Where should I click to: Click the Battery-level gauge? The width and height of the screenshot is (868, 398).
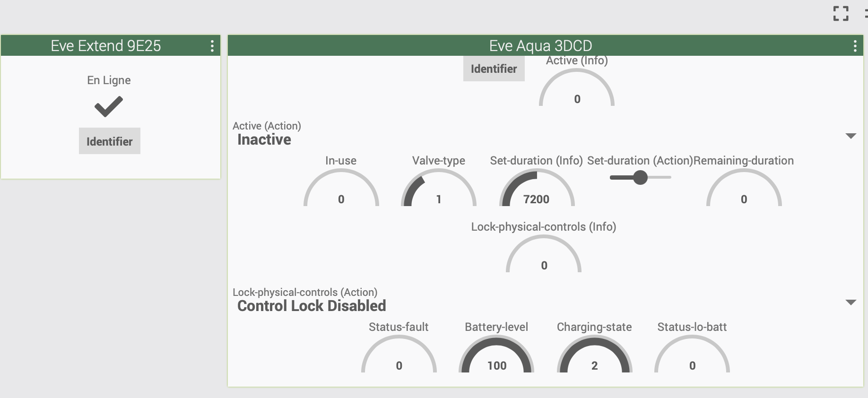pyautogui.click(x=496, y=354)
